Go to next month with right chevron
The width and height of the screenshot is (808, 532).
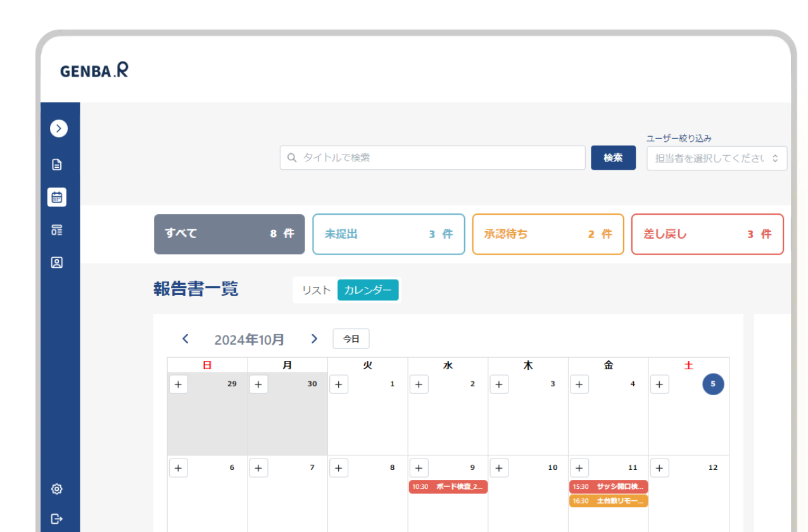313,339
